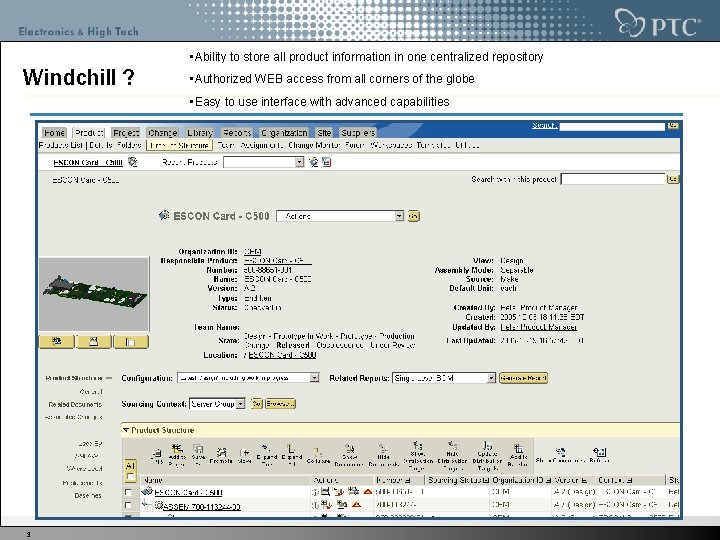Click the Add to Project toolbar icon
720x540 pixels.
[177, 455]
